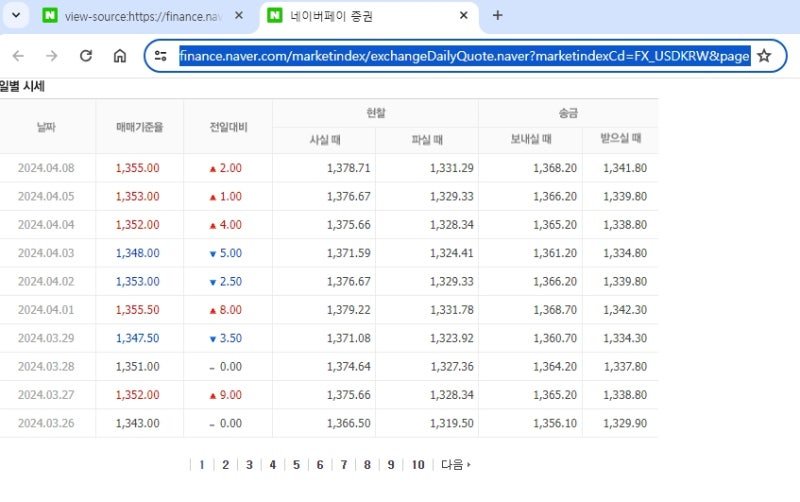This screenshot has width=800, height=502.
Task: Select page 1 in pagination
Action: coord(202,465)
